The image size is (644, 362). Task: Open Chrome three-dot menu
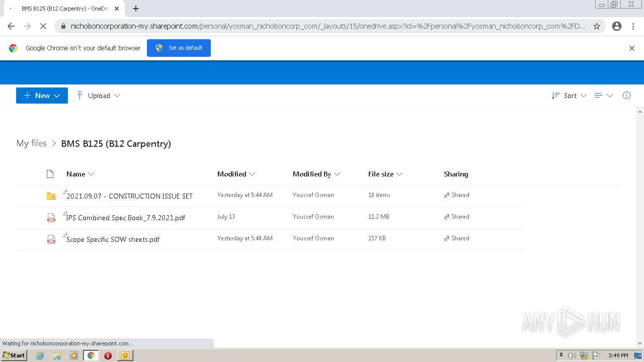[x=633, y=26]
